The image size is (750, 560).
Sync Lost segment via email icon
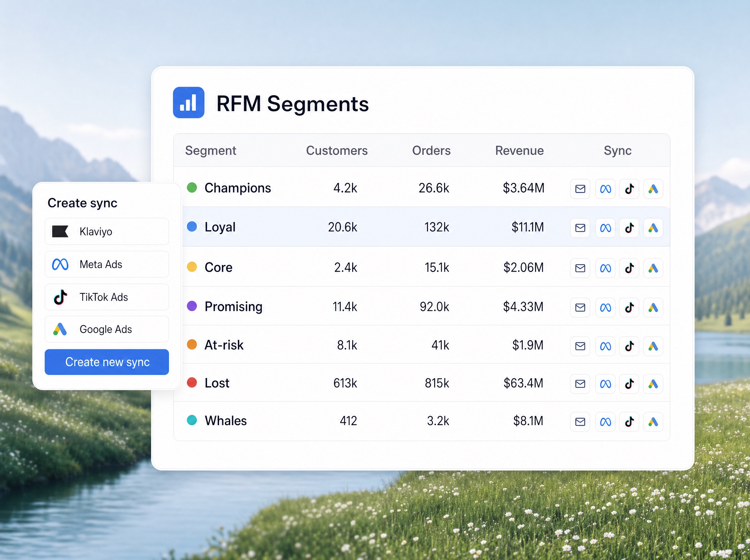(580, 384)
